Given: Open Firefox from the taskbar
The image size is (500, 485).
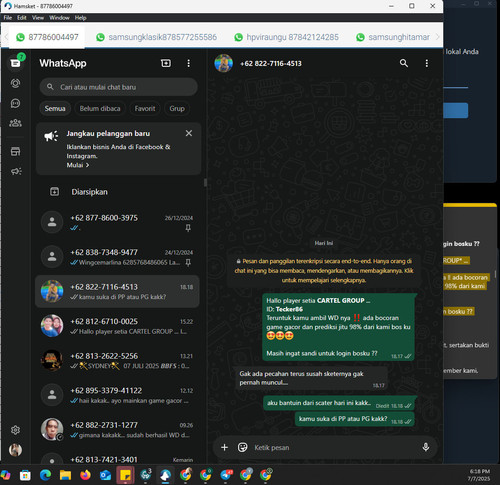Looking at the screenshot, I should coord(85,475).
